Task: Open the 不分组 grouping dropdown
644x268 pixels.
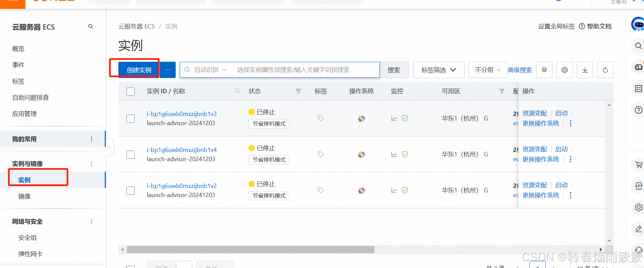Action: [x=488, y=70]
